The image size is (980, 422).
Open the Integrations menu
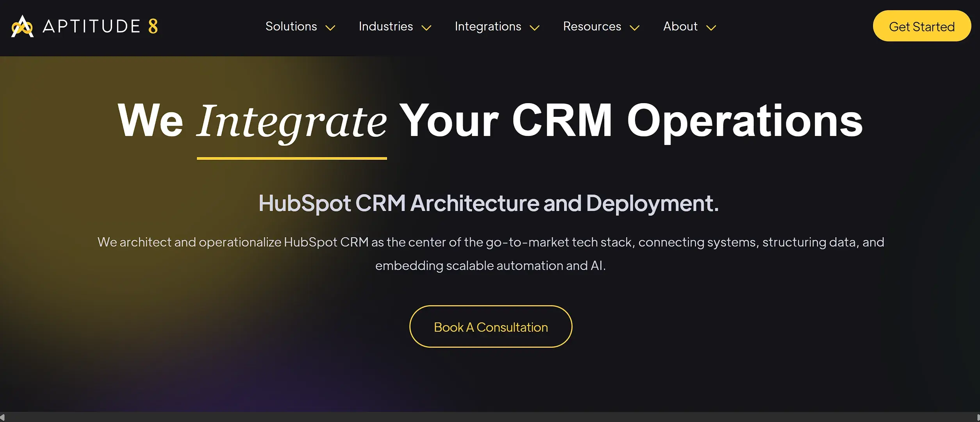tap(488, 26)
